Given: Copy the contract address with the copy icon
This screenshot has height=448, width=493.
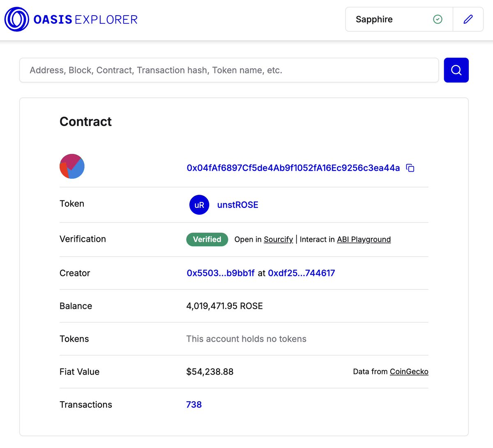Looking at the screenshot, I should (410, 168).
